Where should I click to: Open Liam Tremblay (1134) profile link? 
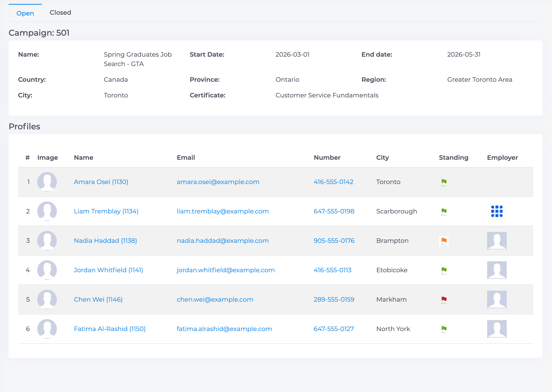coord(106,211)
